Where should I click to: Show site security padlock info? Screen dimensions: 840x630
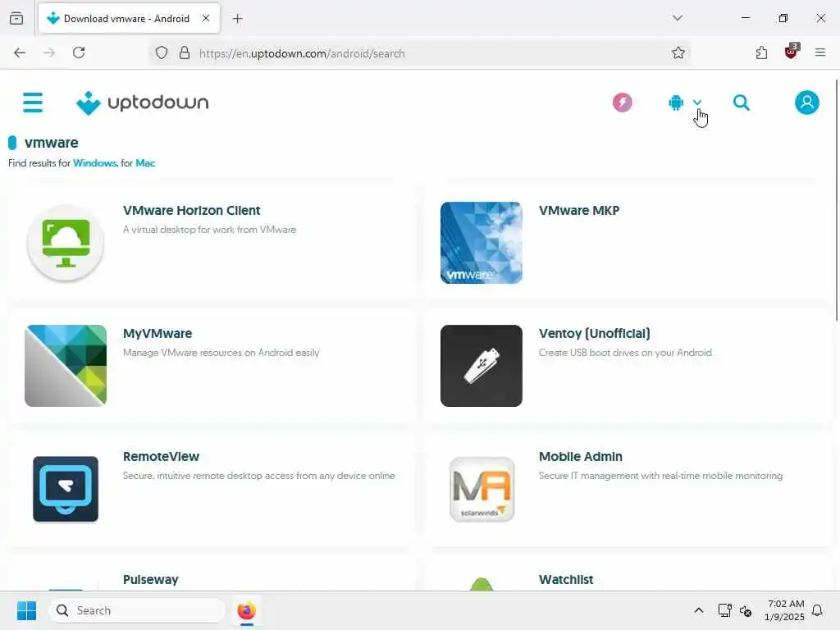[x=185, y=52]
